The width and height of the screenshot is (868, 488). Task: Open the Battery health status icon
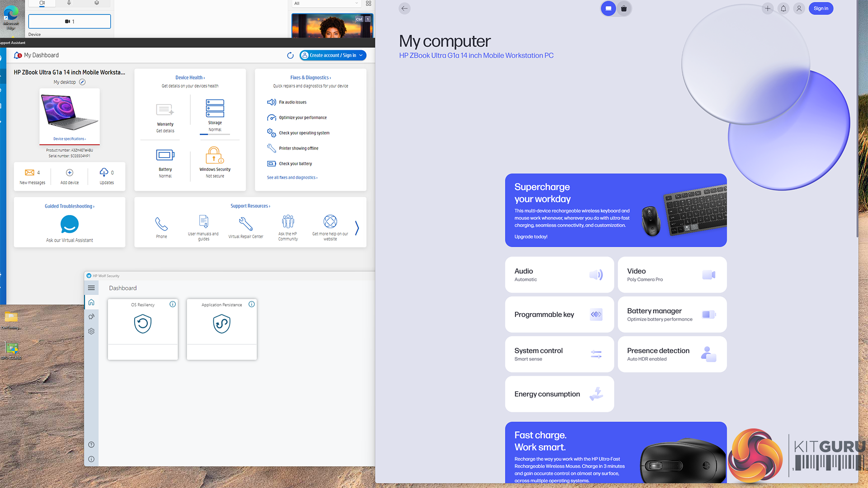[x=165, y=155]
